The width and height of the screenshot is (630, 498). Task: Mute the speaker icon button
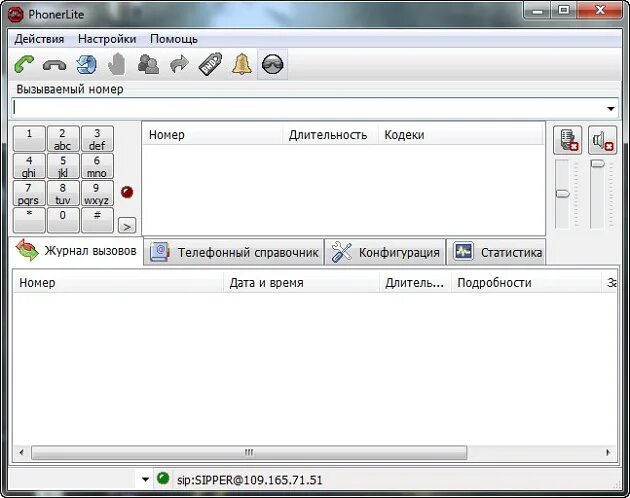coord(603,140)
